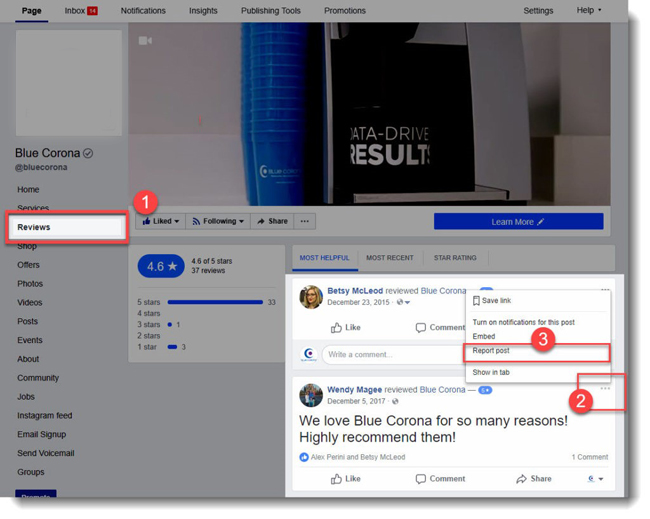Open Betsy McLeod's name link
This screenshot has height=519, width=650.
355,291
